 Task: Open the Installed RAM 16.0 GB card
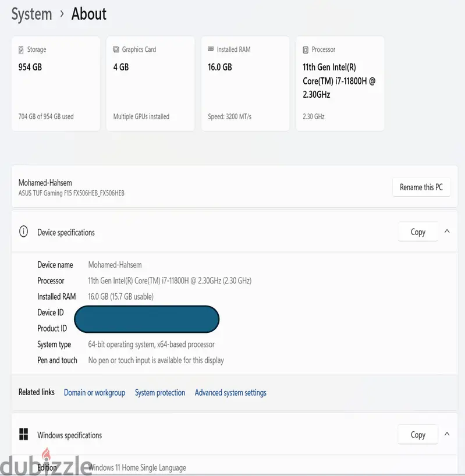point(245,83)
